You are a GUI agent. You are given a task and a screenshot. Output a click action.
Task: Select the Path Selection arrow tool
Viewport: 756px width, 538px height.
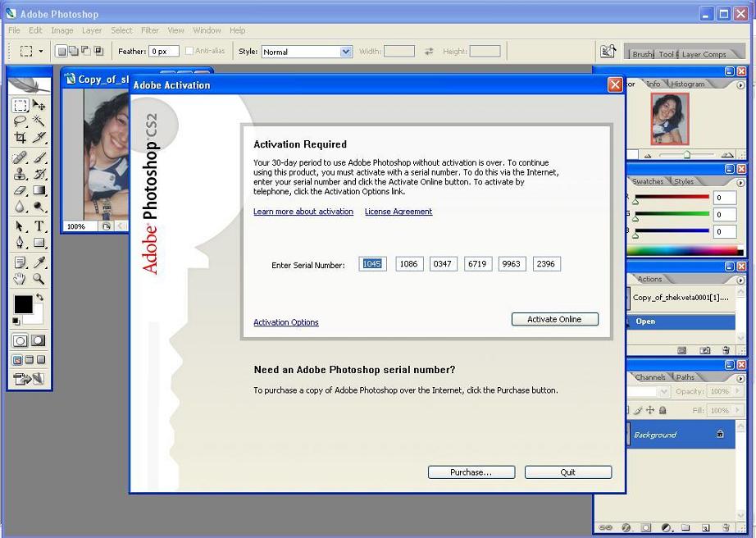[20, 226]
